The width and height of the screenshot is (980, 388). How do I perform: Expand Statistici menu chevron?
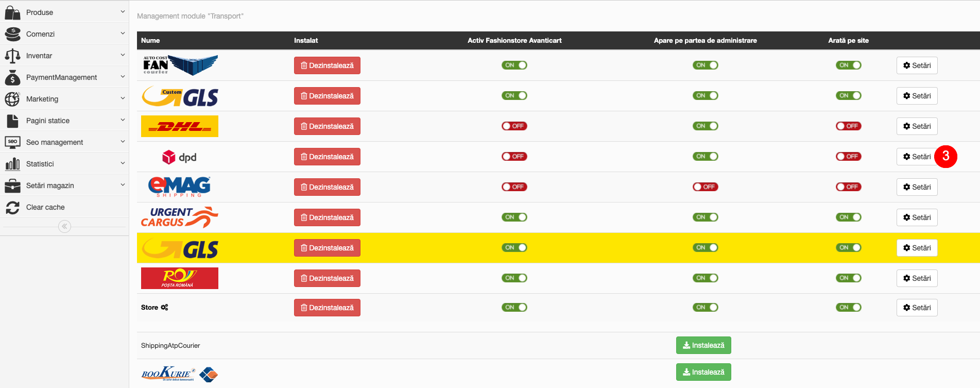(123, 163)
